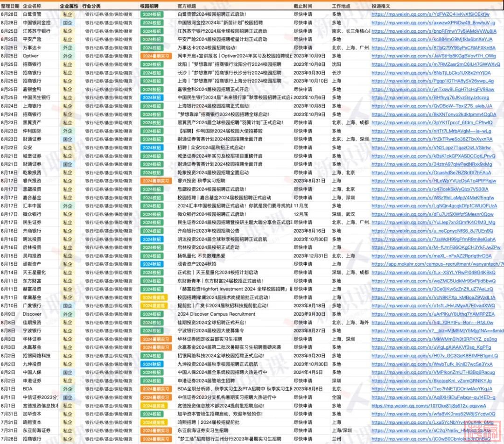This screenshot has height=444, width=504.
Task: Select the 国企 cell for 广发银行
Action: coord(68,306)
